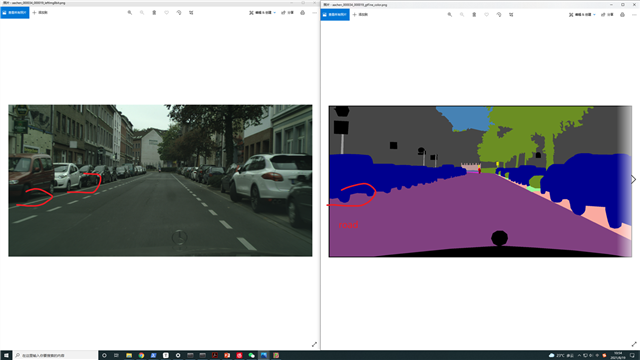Viewport: 640px width, 360px height.
Task: Zoom in on image in right window
Action: coord(450,15)
